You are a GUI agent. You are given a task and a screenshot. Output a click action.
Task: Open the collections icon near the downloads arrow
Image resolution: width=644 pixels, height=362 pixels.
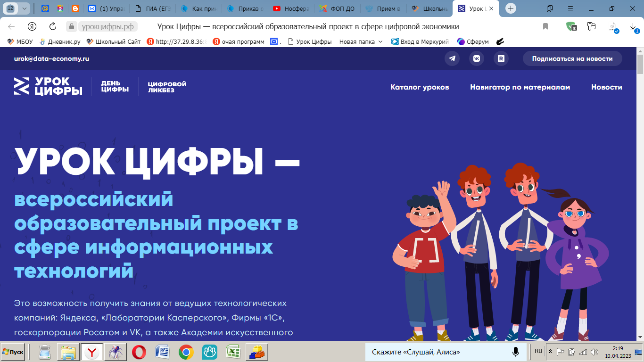tap(591, 26)
